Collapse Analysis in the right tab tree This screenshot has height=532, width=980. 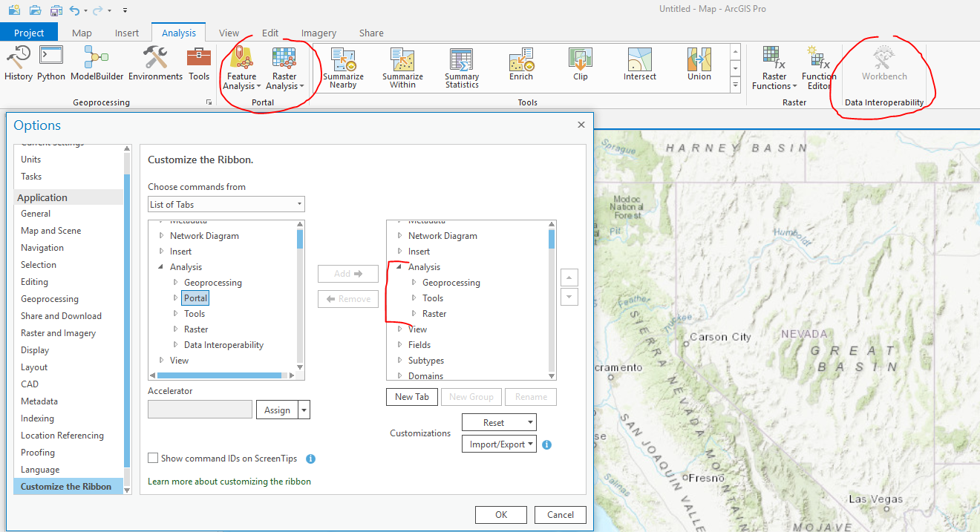399,267
